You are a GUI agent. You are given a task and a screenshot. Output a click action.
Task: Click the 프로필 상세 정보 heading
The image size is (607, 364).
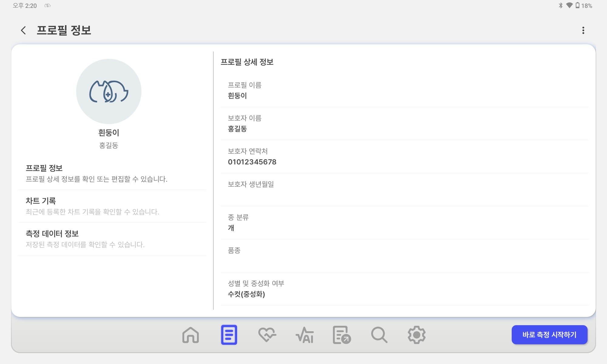[247, 62]
